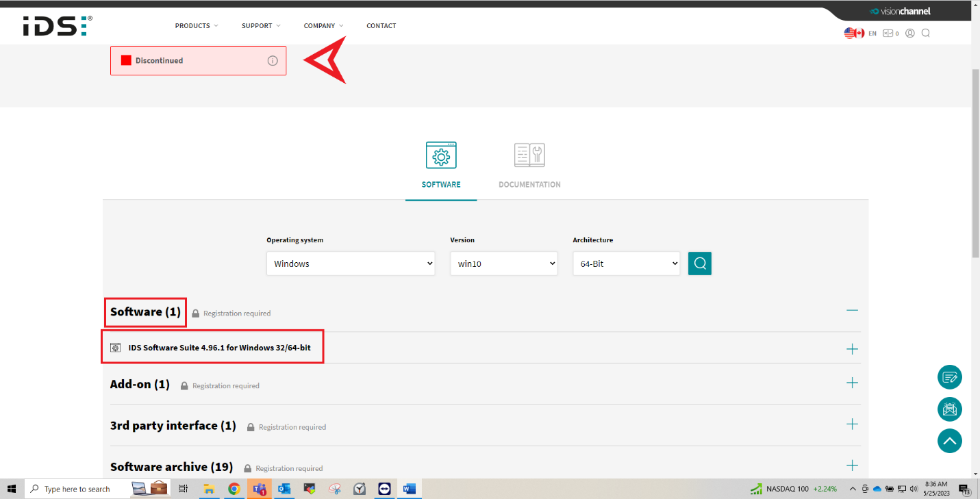Open the Operating system dropdown
Screen dimensions: 980x499
pyautogui.click(x=351, y=264)
